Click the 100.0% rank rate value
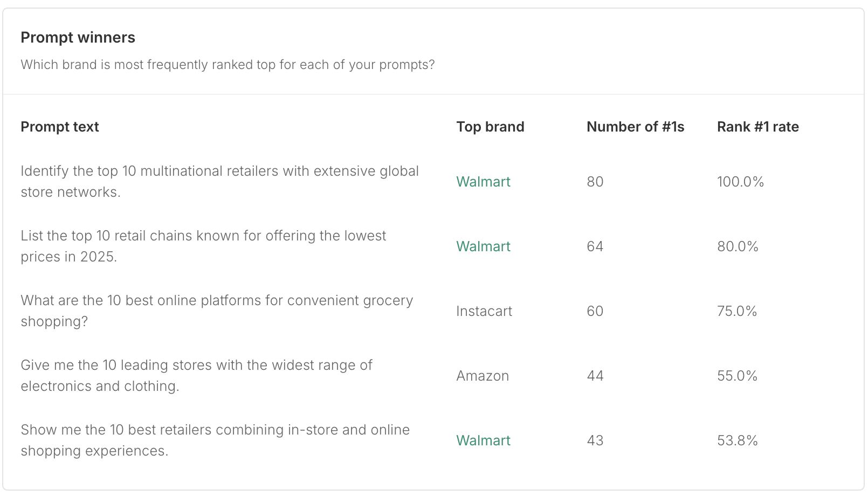 tap(740, 182)
